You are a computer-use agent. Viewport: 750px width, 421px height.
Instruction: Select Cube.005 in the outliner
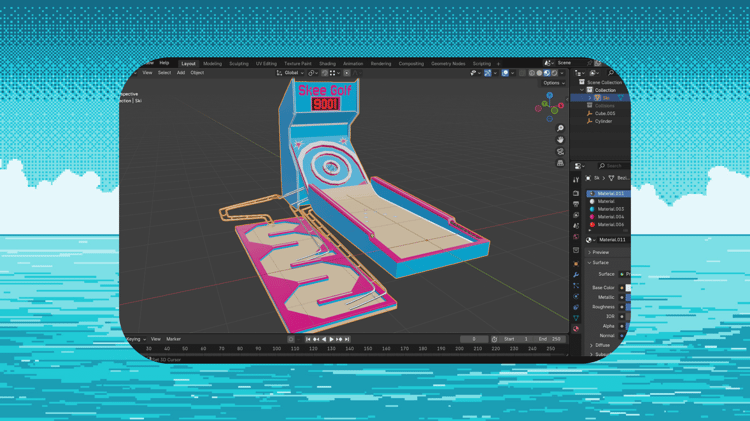click(604, 113)
